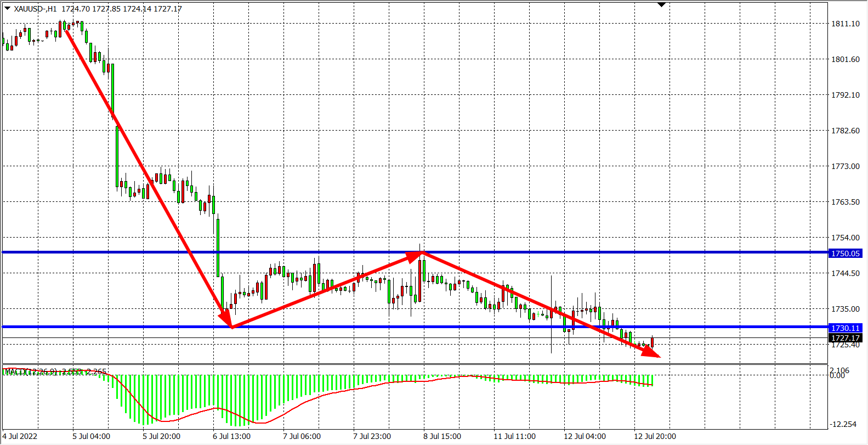This screenshot has height=445, width=868.
Task: Click the 11 Jul 11:00 time label
Action: (x=514, y=436)
